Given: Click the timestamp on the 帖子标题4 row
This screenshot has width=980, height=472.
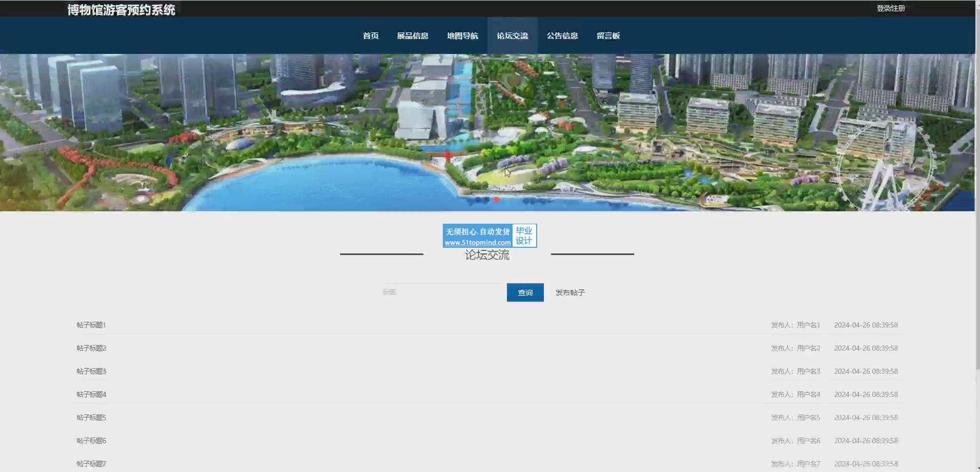Looking at the screenshot, I should tap(866, 394).
